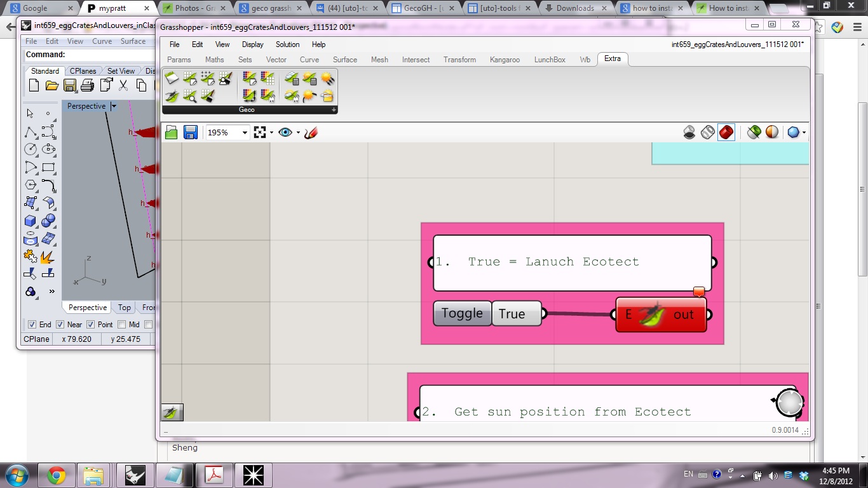Disable the End object snap checkbox
This screenshot has width=868, height=488.
pos(32,325)
